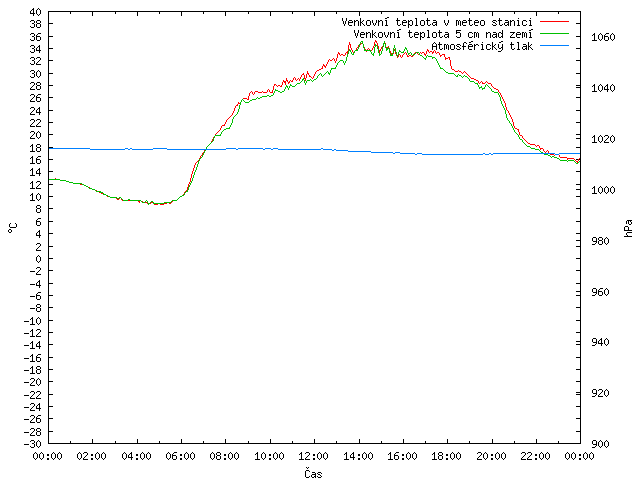The image size is (640, 480).
Task: Click the 0 value on temperature axis
Action: 38,259
